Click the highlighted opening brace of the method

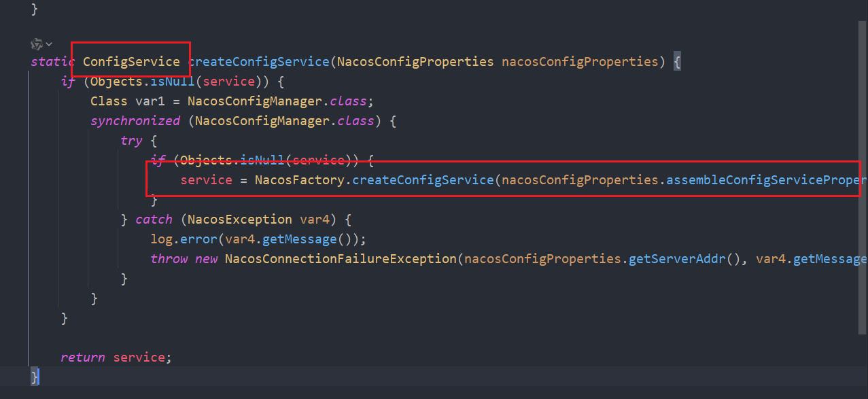click(677, 62)
